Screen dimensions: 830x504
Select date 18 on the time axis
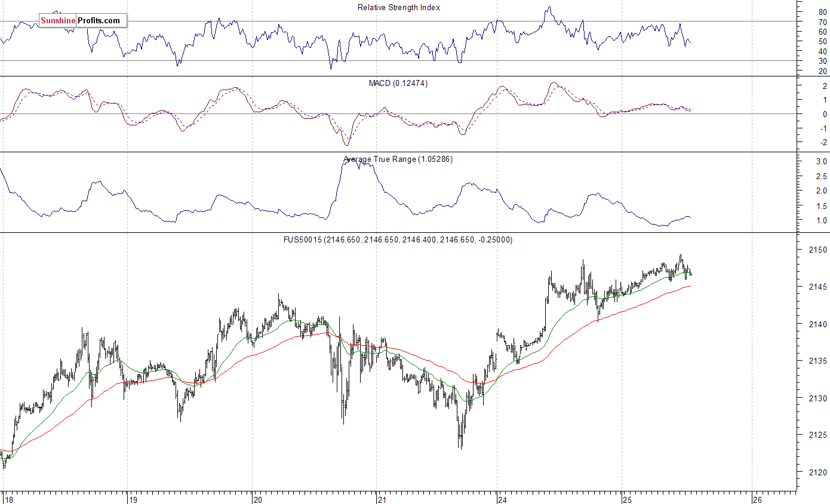point(8,499)
